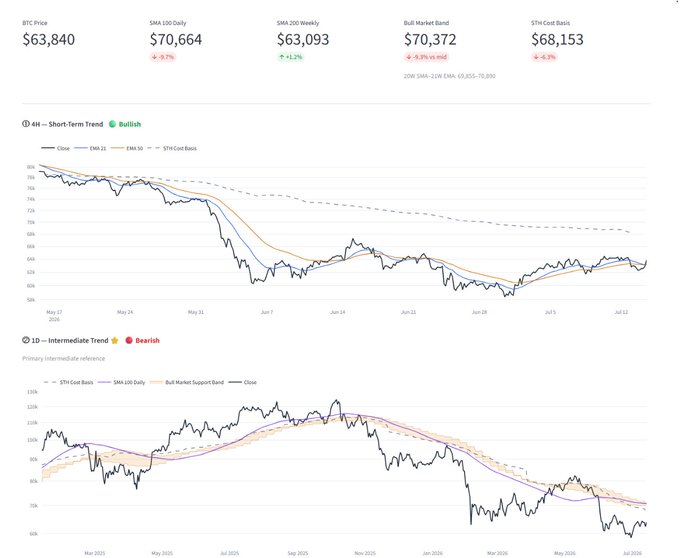
Task: Click the 58k tick on the 4H chart axis
Action: pos(31,300)
